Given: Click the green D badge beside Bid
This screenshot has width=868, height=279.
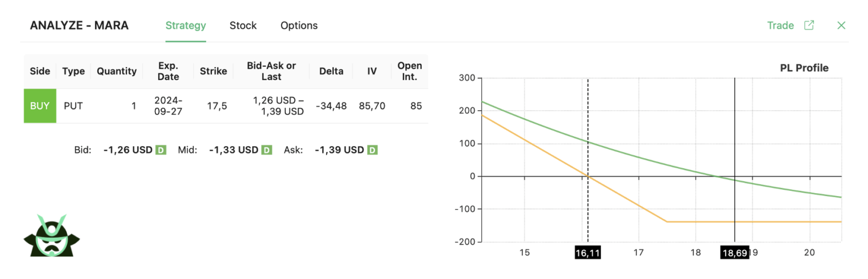Looking at the screenshot, I should [160, 150].
